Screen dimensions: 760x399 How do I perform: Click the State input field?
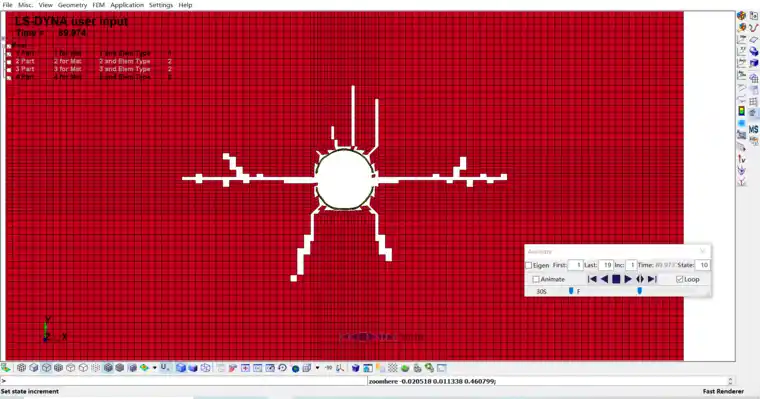pos(702,265)
